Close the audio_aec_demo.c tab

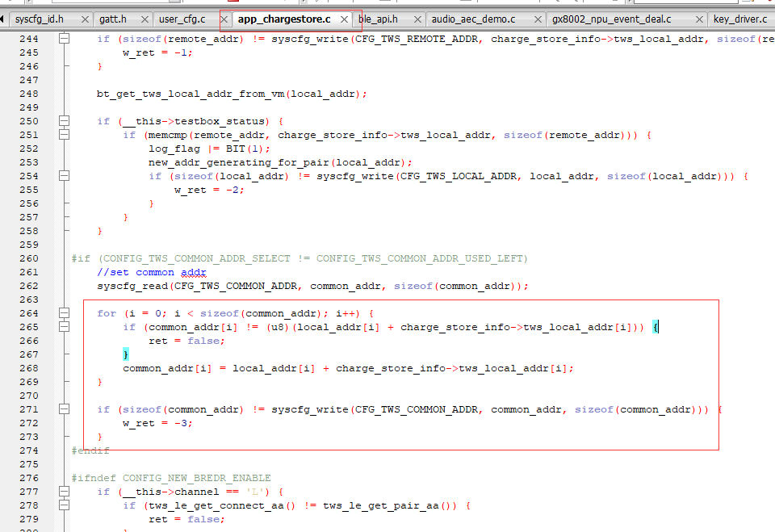(538, 19)
